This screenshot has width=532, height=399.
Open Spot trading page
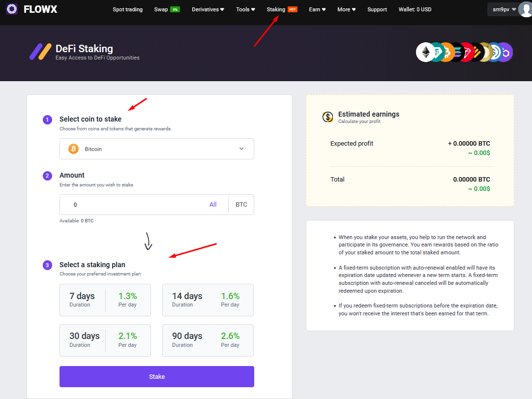coord(127,9)
